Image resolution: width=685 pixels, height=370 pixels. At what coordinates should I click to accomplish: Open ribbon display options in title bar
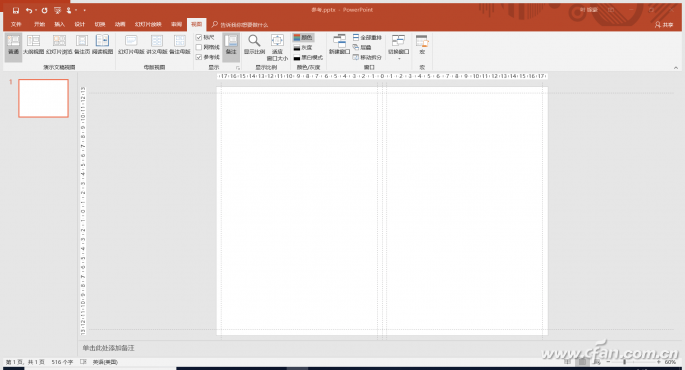[x=611, y=10]
